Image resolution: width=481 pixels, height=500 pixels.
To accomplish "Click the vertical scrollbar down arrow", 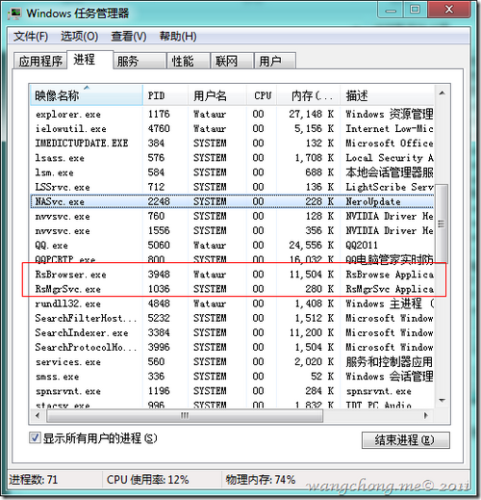I will pyautogui.click(x=442, y=400).
